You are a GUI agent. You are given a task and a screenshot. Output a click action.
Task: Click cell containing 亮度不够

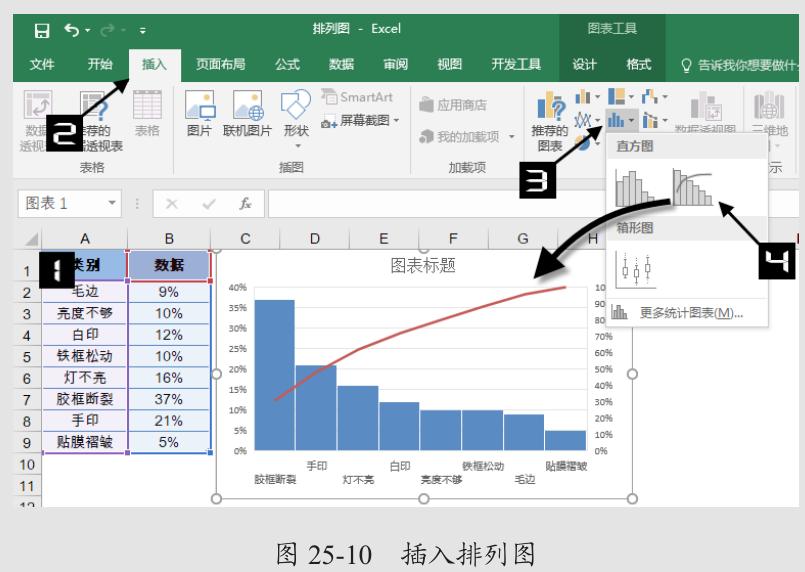click(x=85, y=313)
